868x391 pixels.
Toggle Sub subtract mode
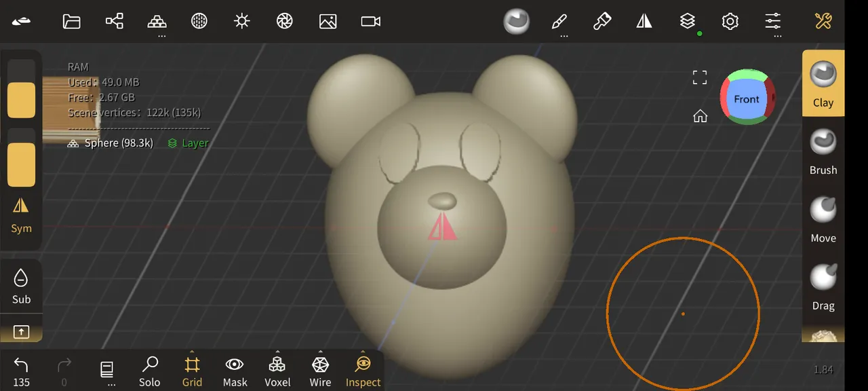(21, 286)
